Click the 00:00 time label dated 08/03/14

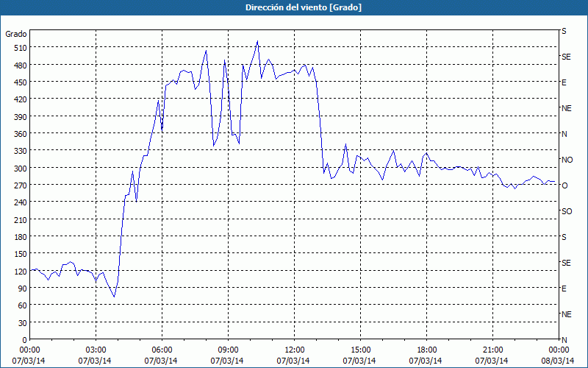tap(559, 350)
